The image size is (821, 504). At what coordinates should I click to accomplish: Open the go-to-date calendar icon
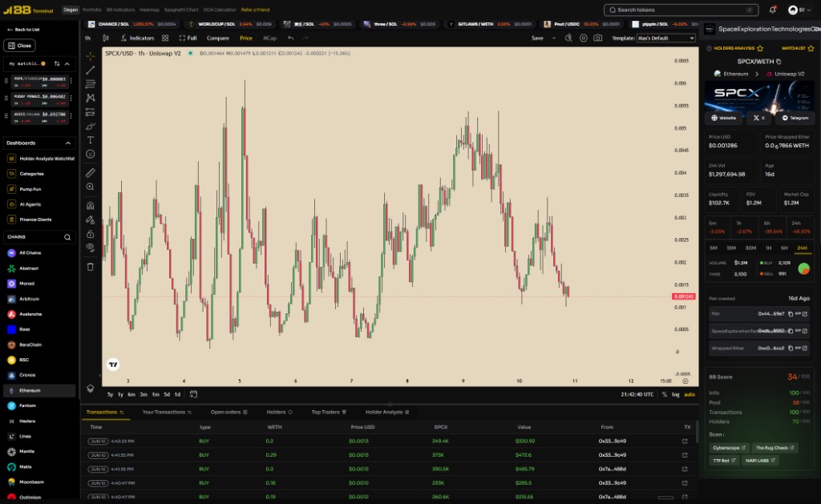pyautogui.click(x=193, y=394)
